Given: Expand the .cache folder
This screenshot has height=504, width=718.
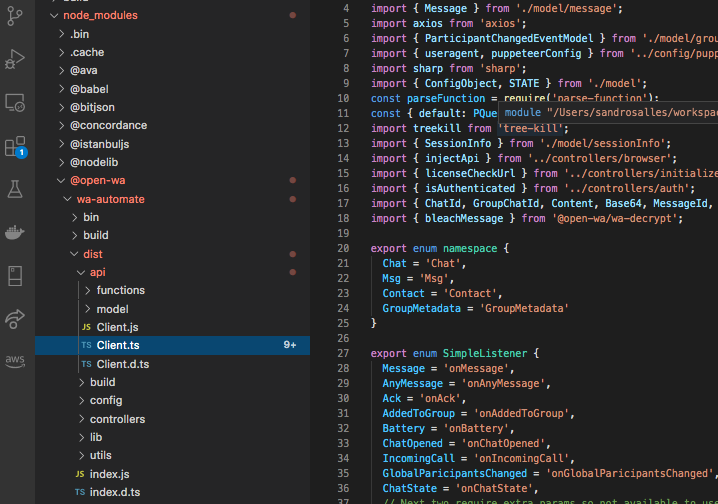Looking at the screenshot, I should 172,52.
